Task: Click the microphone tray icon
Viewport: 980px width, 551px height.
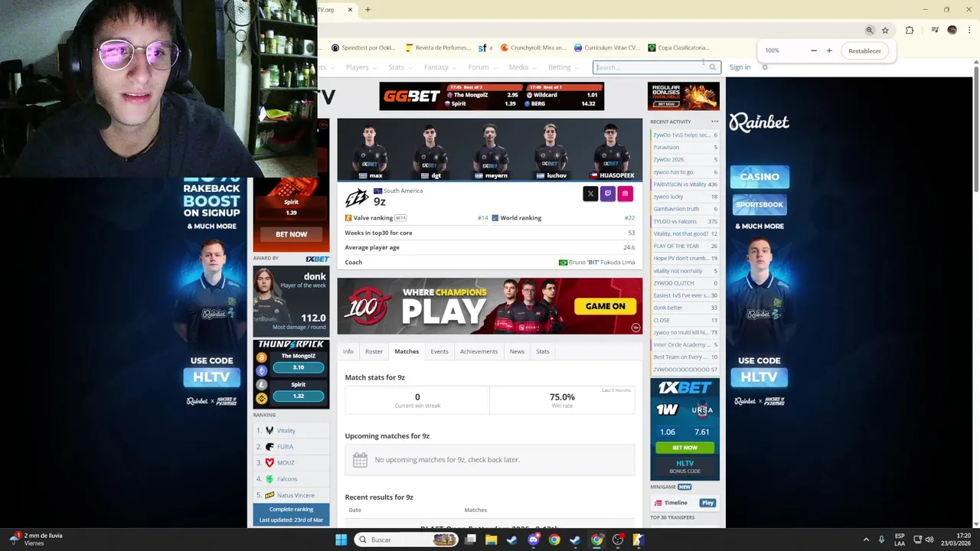Action: (881, 540)
